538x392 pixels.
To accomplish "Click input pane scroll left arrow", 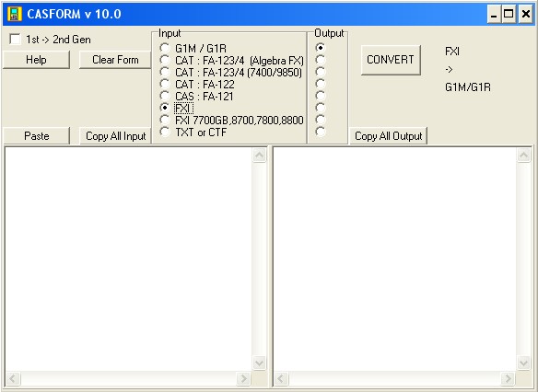I will [x=13, y=378].
